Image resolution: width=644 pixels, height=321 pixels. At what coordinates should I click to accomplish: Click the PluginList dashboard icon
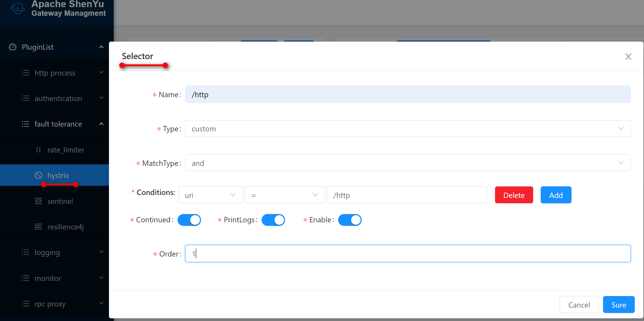(x=13, y=47)
